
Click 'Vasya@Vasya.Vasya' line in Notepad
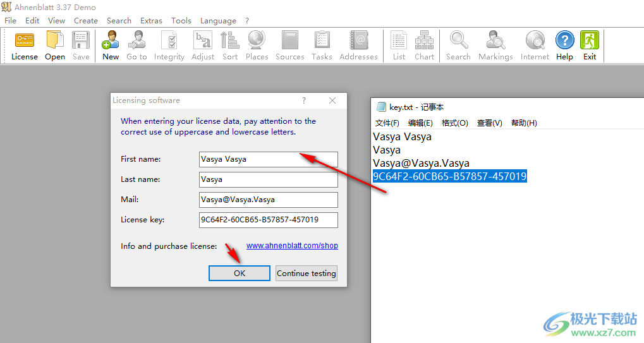pos(421,164)
